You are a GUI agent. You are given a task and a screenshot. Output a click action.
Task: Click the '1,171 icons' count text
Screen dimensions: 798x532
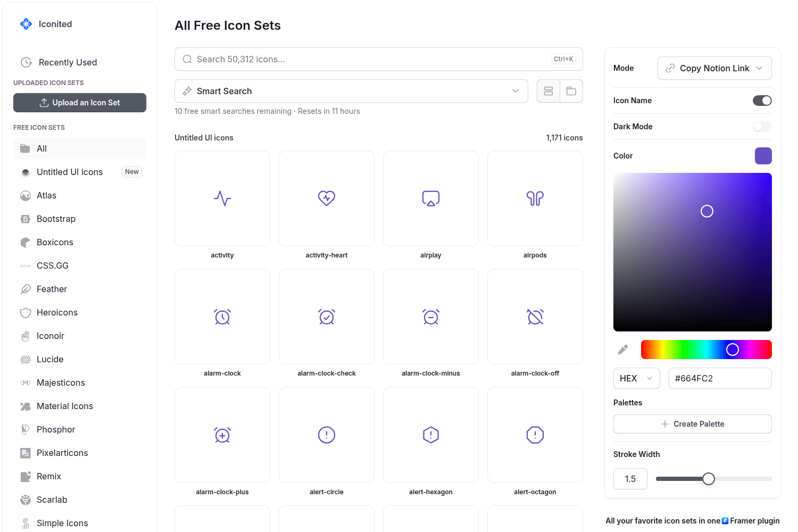(x=564, y=138)
